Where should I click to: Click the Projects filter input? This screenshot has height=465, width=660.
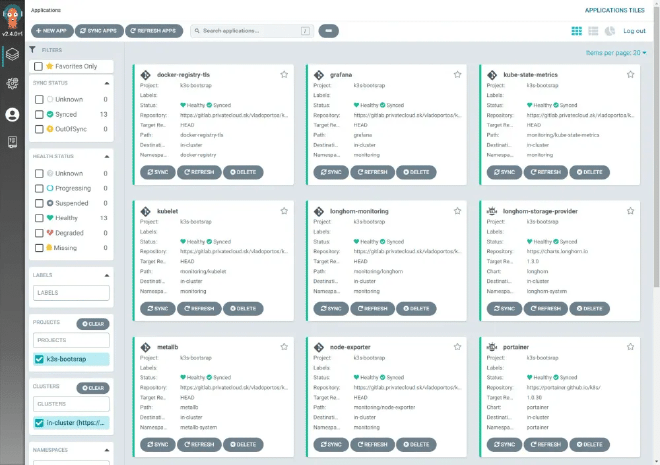pos(71,340)
